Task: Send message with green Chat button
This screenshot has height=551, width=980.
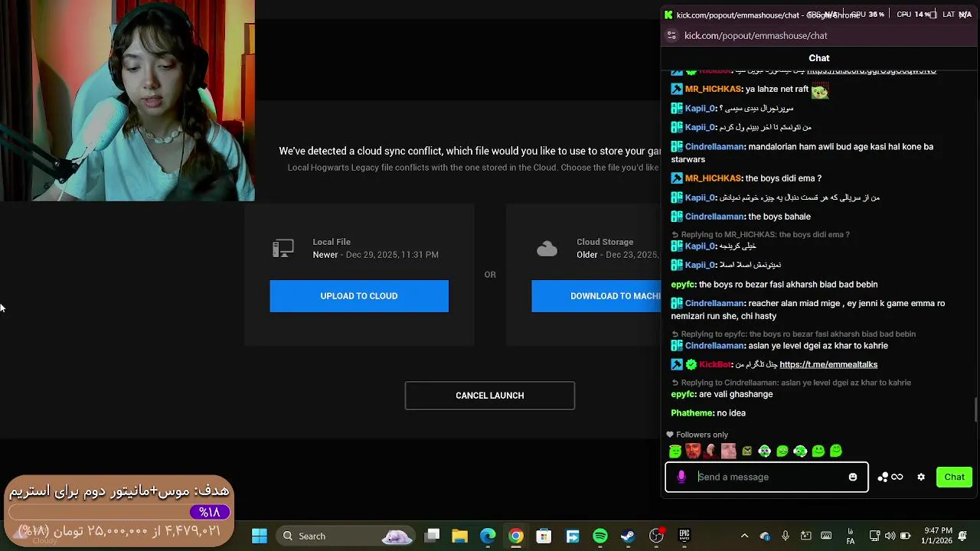Action: (954, 477)
